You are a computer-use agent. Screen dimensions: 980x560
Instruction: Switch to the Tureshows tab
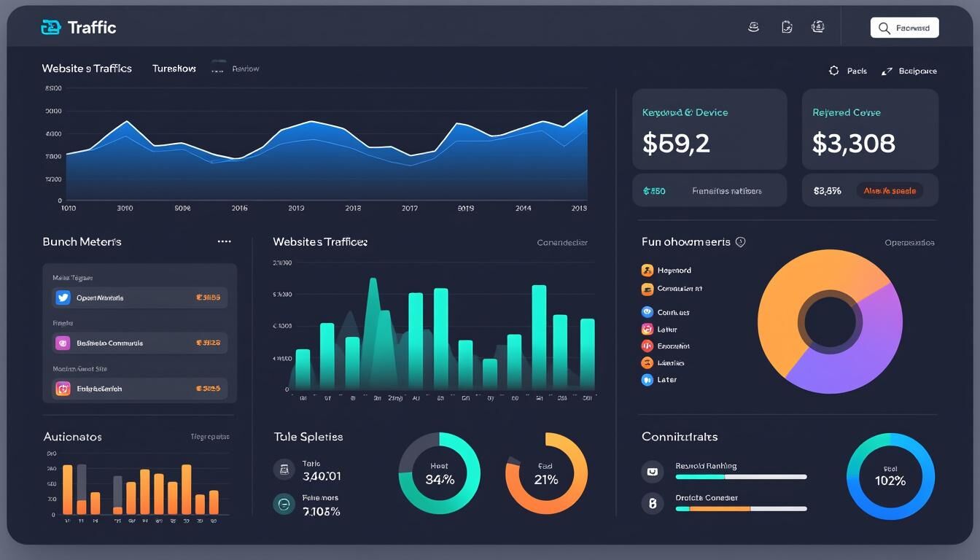coord(174,69)
